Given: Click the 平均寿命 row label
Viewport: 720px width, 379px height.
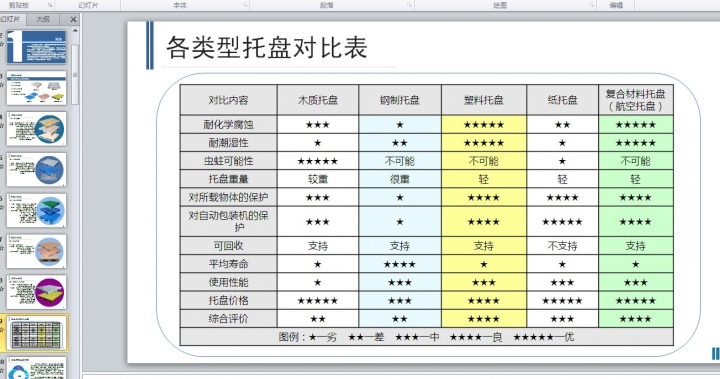Looking at the screenshot, I should tap(228, 264).
